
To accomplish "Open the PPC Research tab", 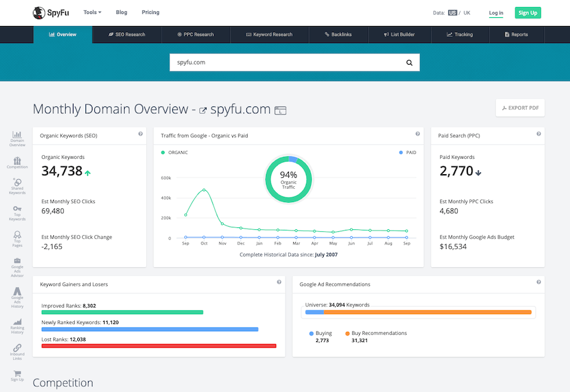I will pos(196,35).
